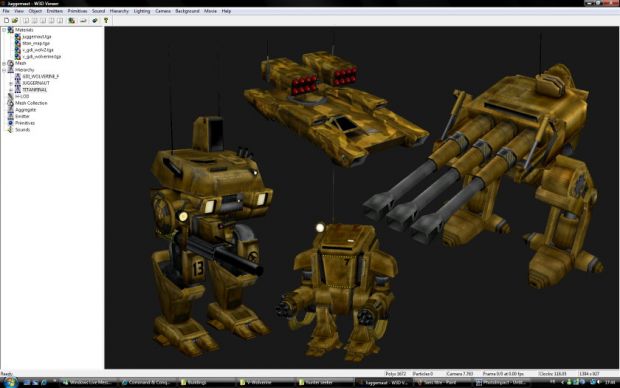620x388 pixels.
Task: Open the Movie menu
Action: click(x=210, y=11)
